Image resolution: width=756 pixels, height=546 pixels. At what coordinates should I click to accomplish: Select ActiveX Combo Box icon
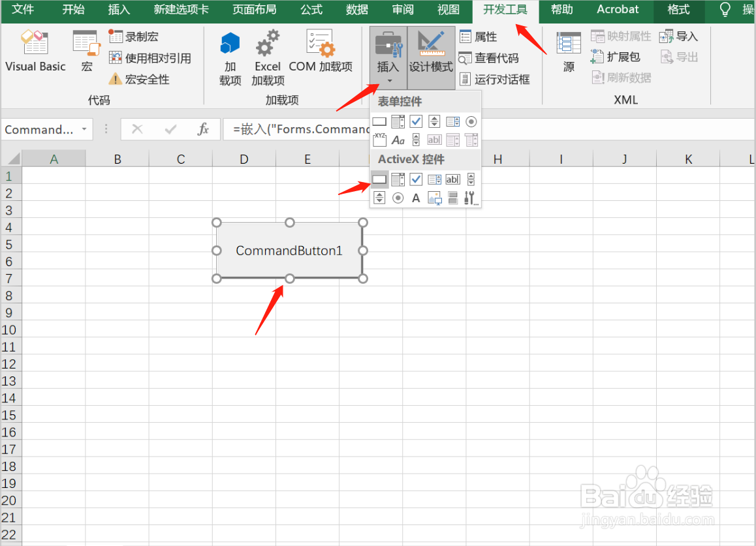398,179
